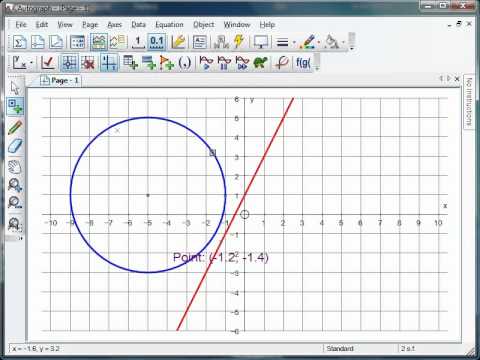The image size is (480, 360).
Task: Open the Window menu
Action: coord(237,25)
